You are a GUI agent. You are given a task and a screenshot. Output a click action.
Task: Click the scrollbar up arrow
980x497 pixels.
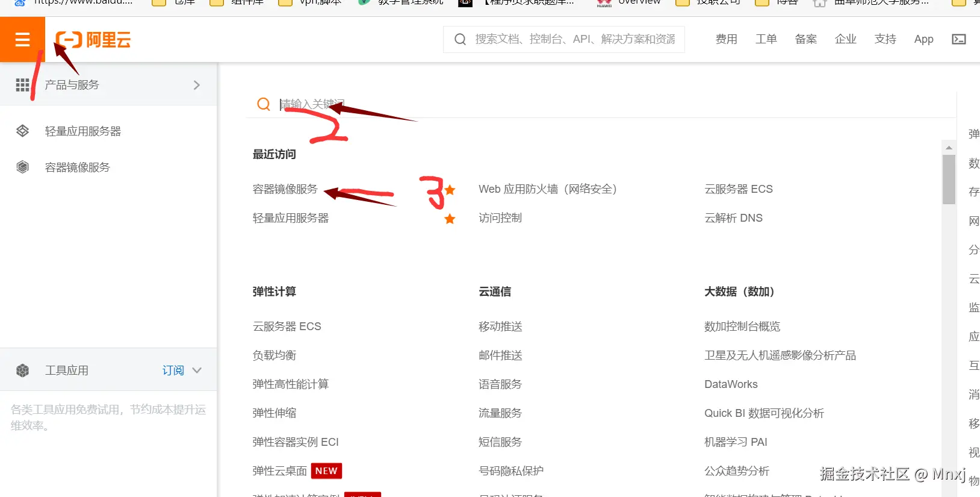[949, 148]
